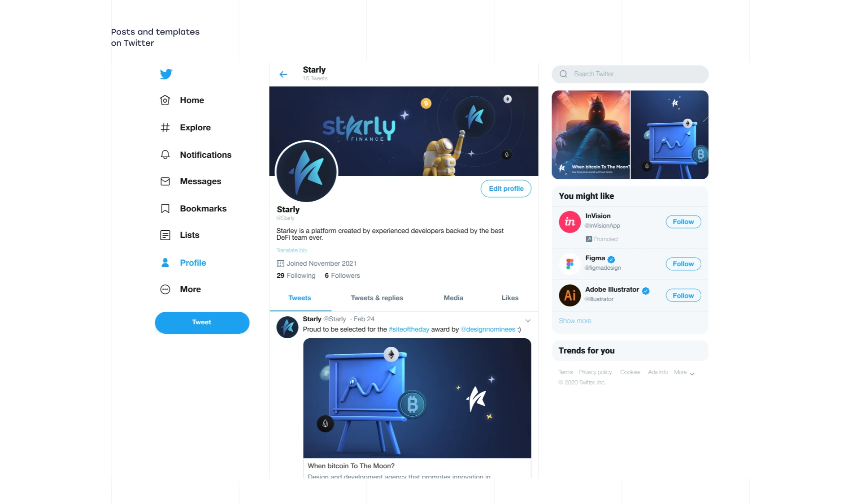861x504 pixels.
Task: Go back using the arrow icon
Action: pos(283,74)
